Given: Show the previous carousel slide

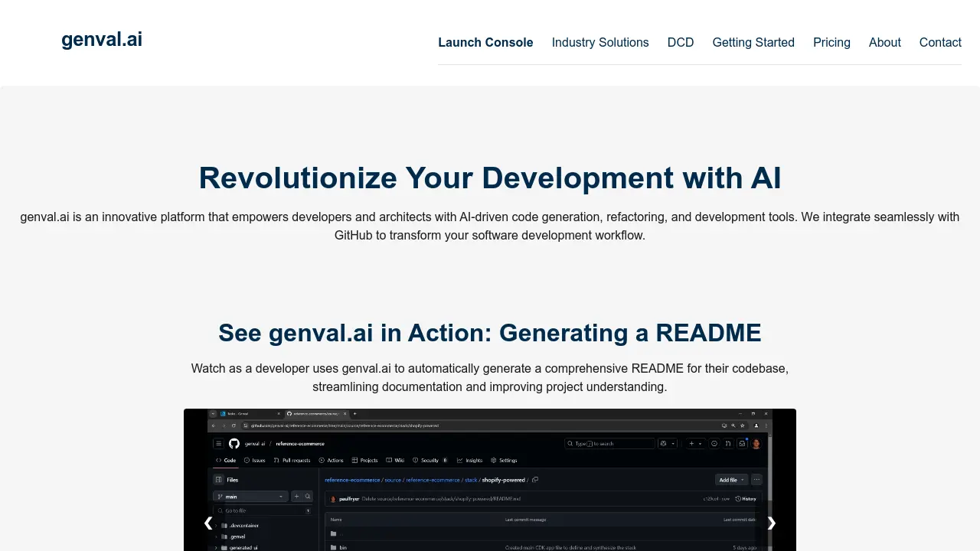Looking at the screenshot, I should click(x=208, y=523).
